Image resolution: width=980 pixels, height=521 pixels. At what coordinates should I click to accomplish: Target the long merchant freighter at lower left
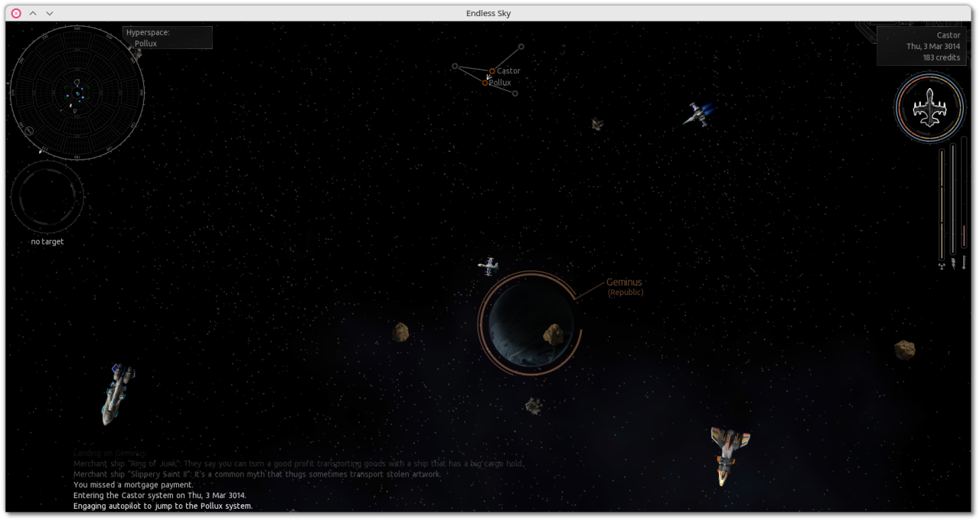coord(117,394)
